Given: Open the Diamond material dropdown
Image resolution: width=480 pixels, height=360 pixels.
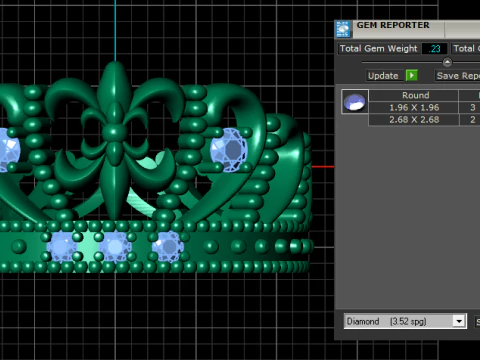Looking at the screenshot, I should pyautogui.click(x=405, y=321).
